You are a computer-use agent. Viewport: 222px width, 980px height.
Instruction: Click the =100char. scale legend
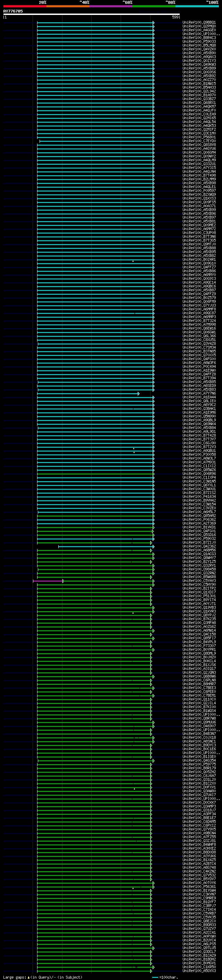tap(165, 977)
